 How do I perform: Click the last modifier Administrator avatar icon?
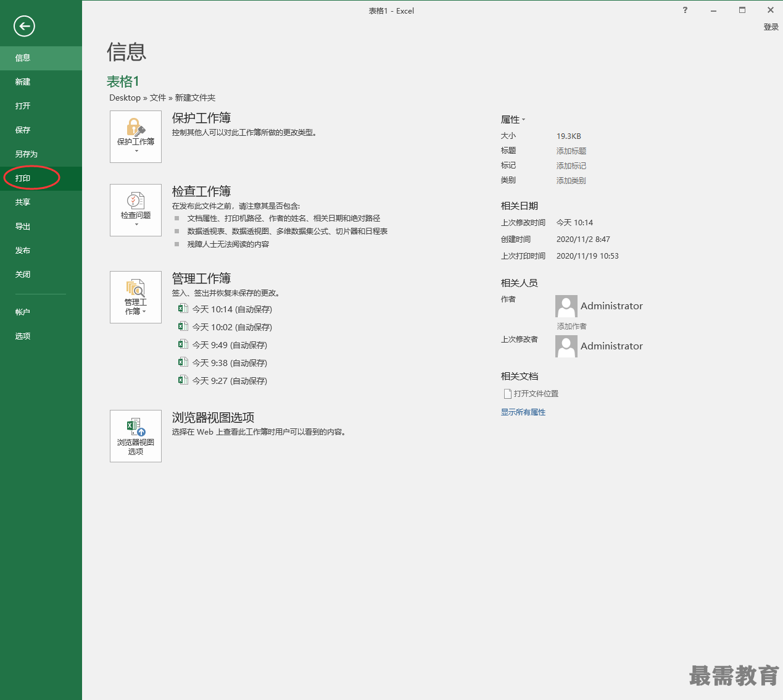click(566, 346)
